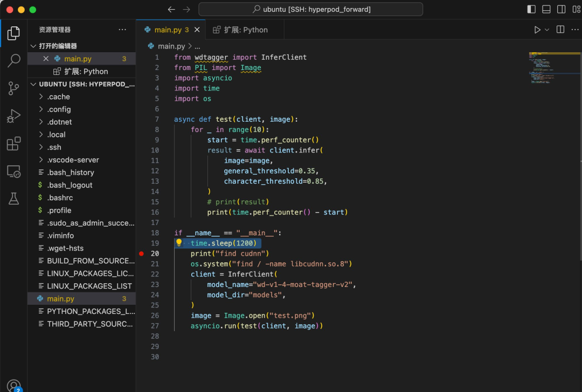Open explorer panel more actions ellipsis
582x392 pixels.
tap(122, 30)
